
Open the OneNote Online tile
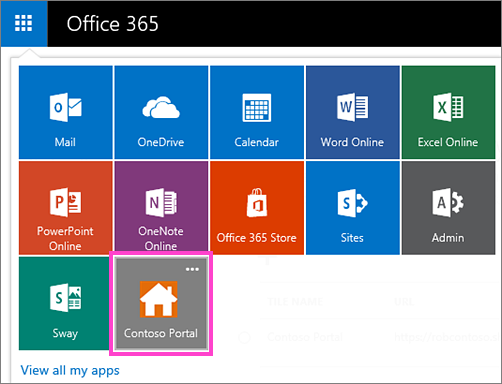[161, 208]
